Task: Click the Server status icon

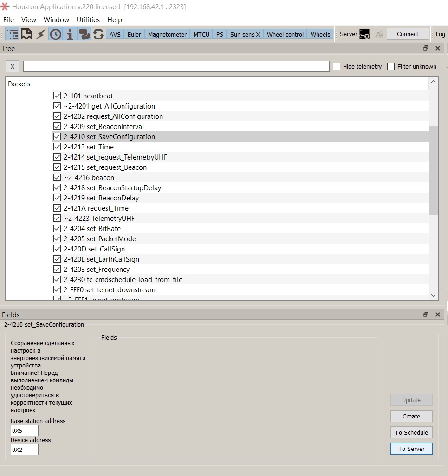Action: [x=364, y=34]
